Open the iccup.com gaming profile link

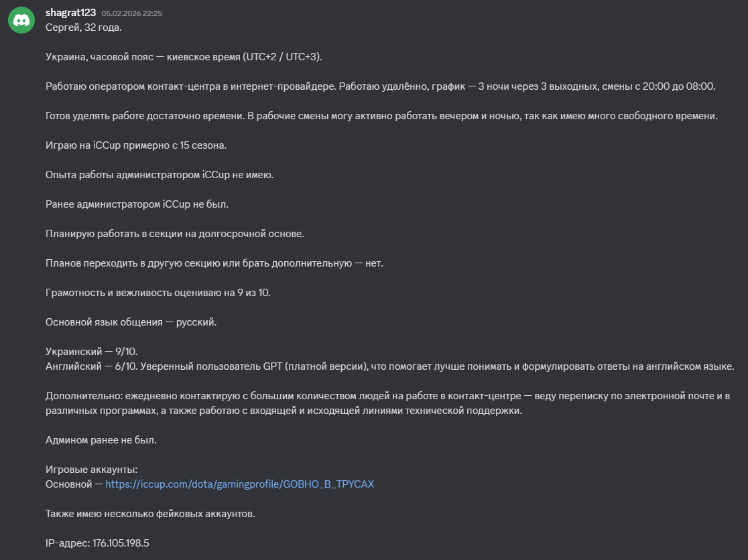(x=239, y=484)
